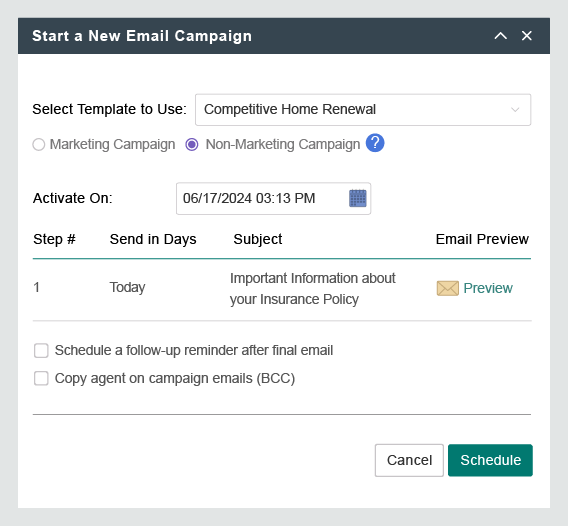
Task: Check Copy agent on campaign emails (BCC)
Action: [x=41, y=378]
